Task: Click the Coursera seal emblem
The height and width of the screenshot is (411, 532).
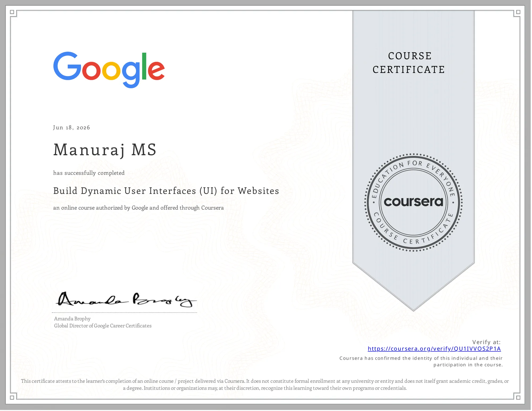Action: pyautogui.click(x=413, y=202)
